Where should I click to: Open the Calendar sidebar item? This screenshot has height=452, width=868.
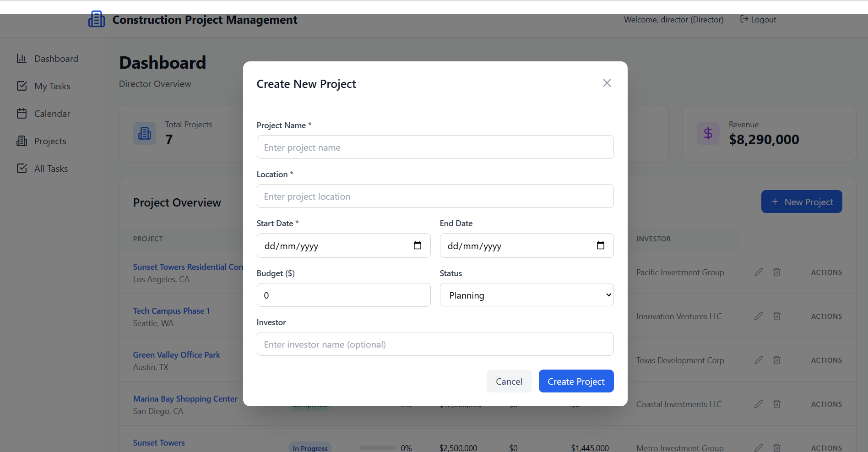[x=52, y=114]
